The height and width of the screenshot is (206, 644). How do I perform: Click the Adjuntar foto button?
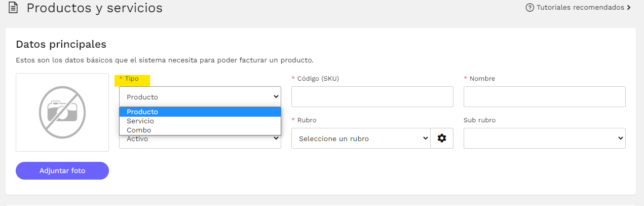coord(62,170)
